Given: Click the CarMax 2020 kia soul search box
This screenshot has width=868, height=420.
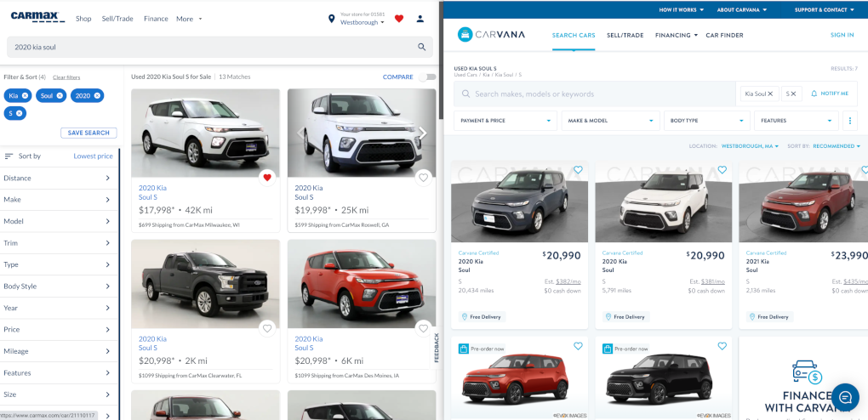Looking at the screenshot, I should click(220, 47).
